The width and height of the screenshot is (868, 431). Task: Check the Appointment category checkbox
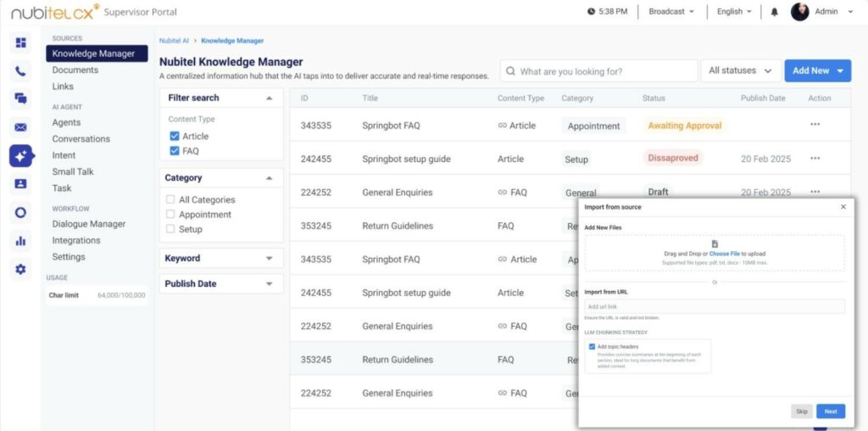[x=170, y=215]
